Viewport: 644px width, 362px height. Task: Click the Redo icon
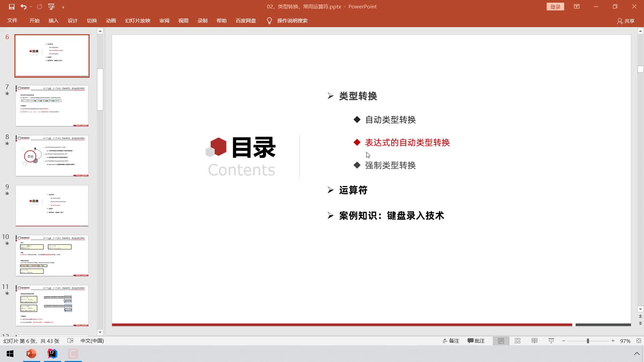click(40, 6)
